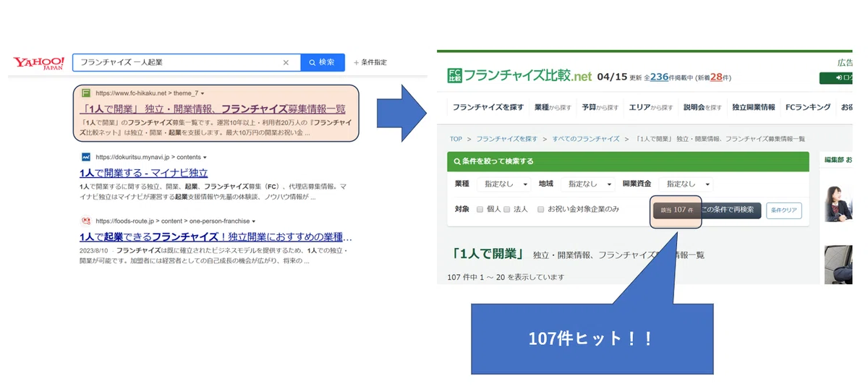The height and width of the screenshot is (392, 868).
Task: Click the フランチャイズ比較.net site logo
Action: (519, 75)
